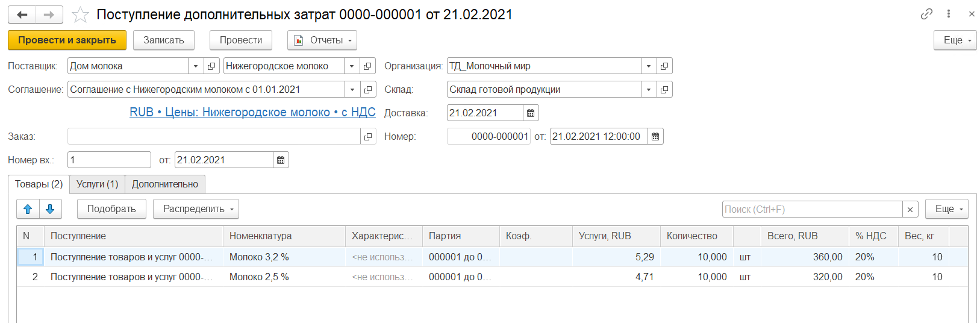Click the Подобрать button
980x323 pixels.
[111, 209]
